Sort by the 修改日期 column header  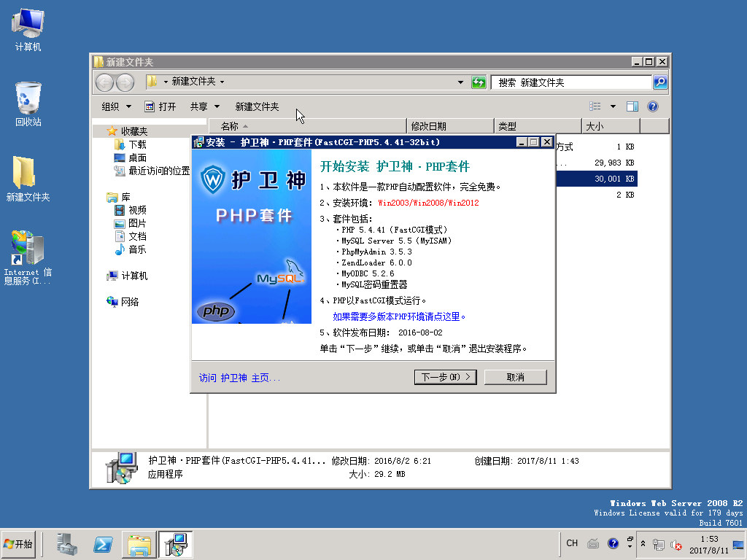coord(451,126)
